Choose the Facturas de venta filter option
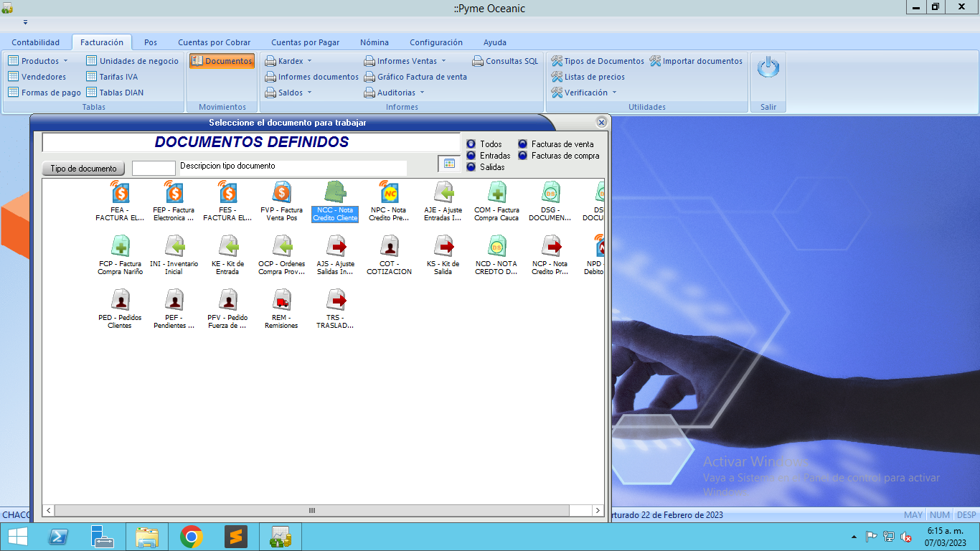 (x=523, y=144)
